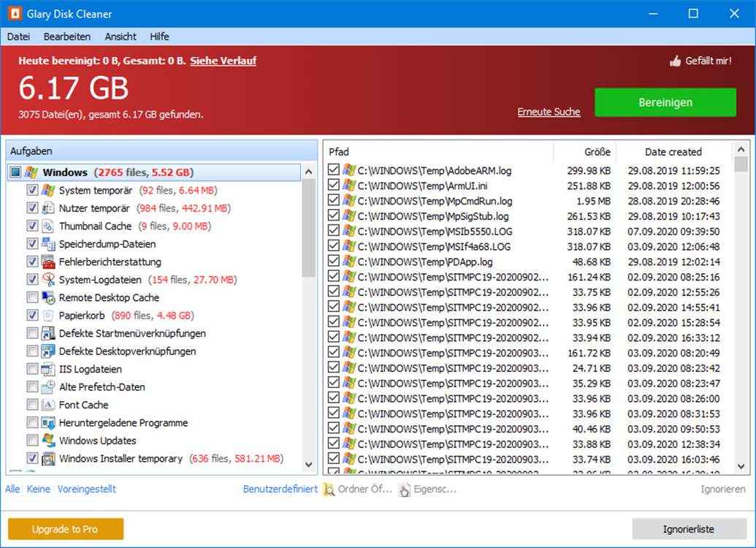
Task: Click the Ignorieren link
Action: click(722, 489)
